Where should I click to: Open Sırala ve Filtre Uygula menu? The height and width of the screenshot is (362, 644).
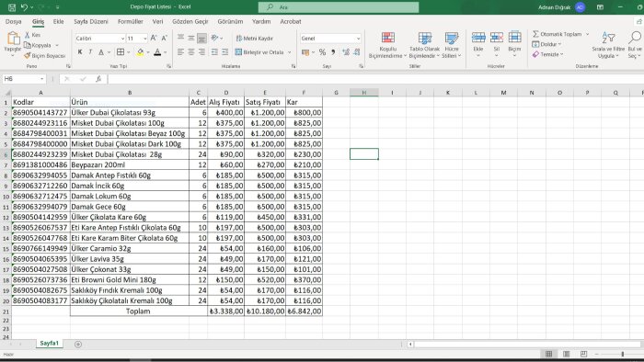608,45
